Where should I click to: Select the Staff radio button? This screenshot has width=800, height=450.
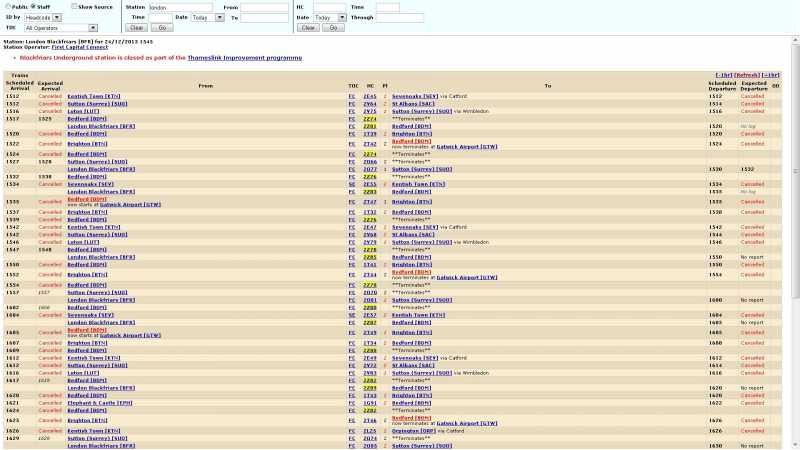click(33, 7)
